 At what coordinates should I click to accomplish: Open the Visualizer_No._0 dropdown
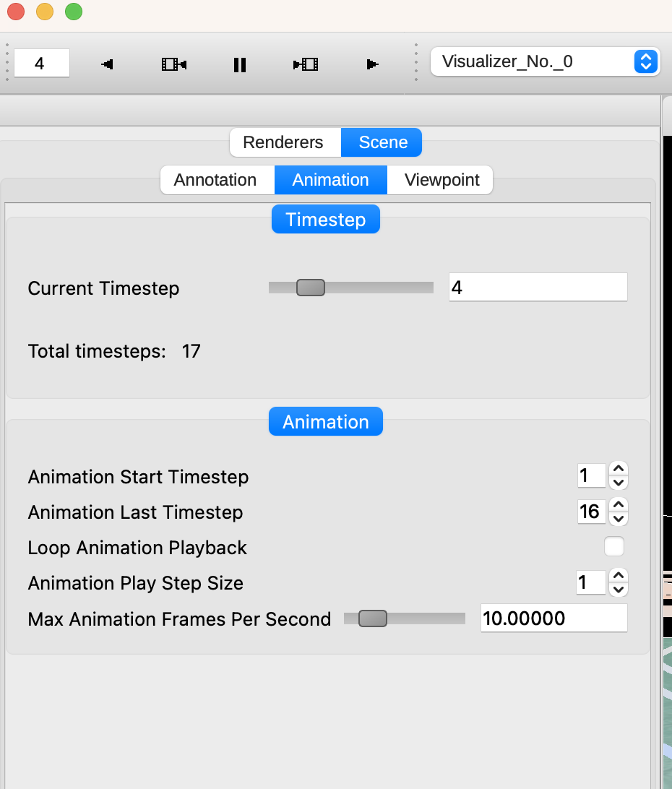[545, 61]
